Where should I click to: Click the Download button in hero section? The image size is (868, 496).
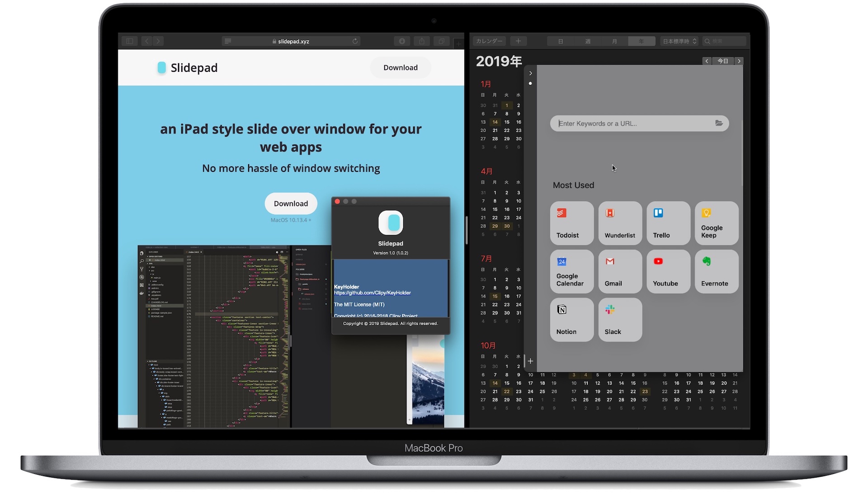290,203
